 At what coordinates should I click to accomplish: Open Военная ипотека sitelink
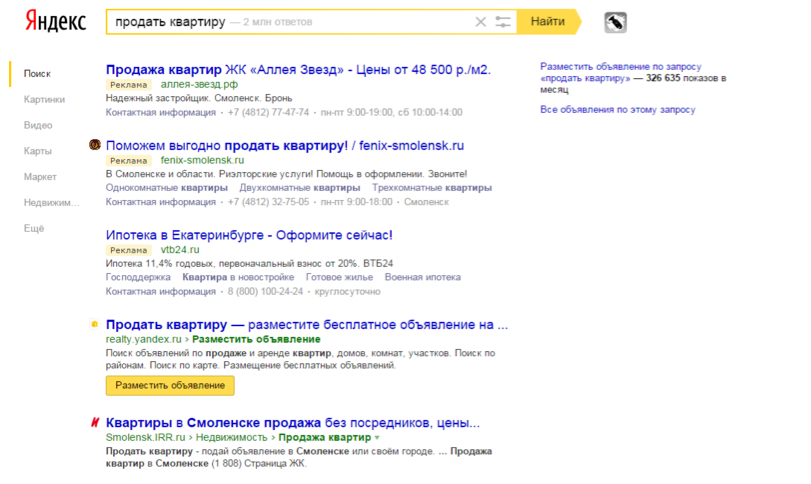click(x=423, y=277)
